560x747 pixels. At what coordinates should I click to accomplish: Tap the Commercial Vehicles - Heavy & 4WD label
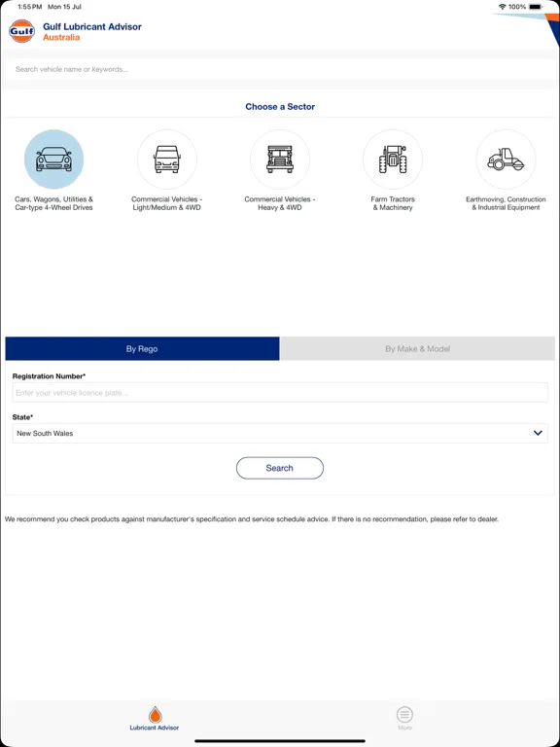click(x=280, y=203)
